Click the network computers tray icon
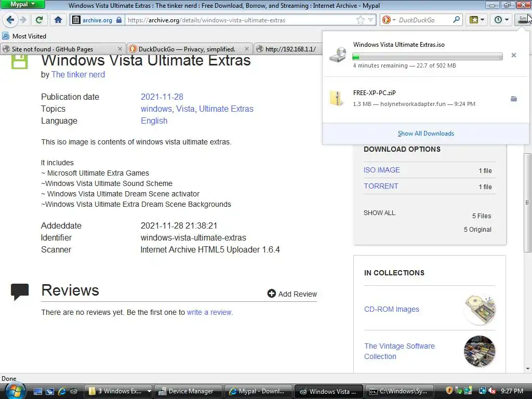 482,391
